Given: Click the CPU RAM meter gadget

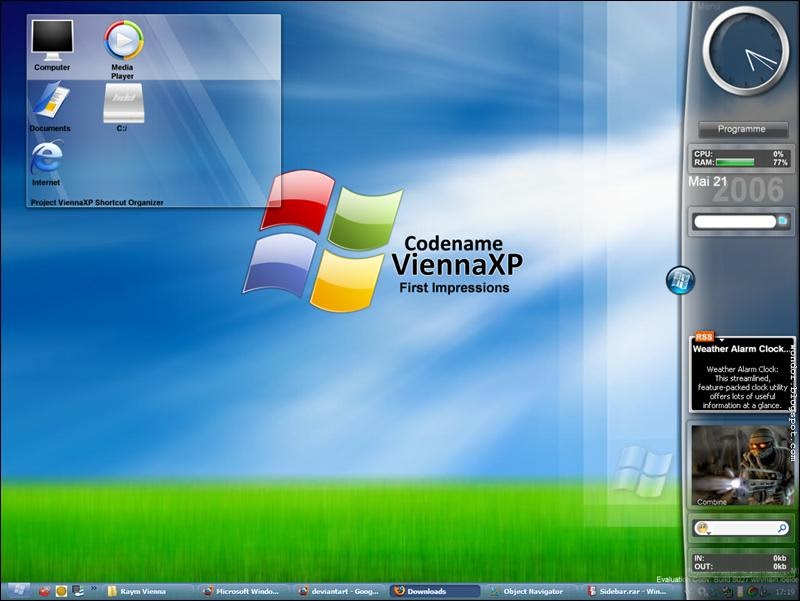Looking at the screenshot, I should click(x=740, y=158).
